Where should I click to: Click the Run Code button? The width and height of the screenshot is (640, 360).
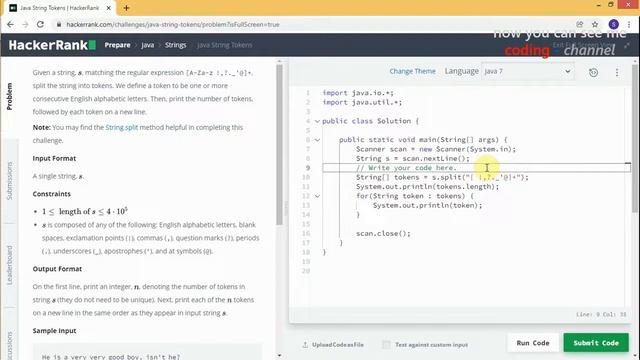coord(533,343)
